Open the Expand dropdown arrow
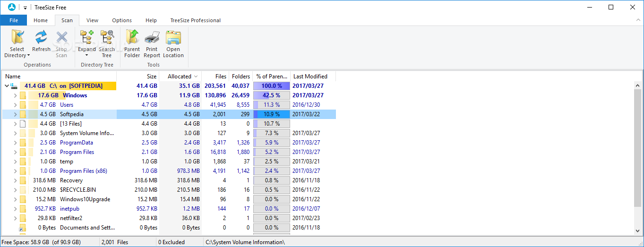The width and height of the screenshot is (644, 247). point(86,55)
